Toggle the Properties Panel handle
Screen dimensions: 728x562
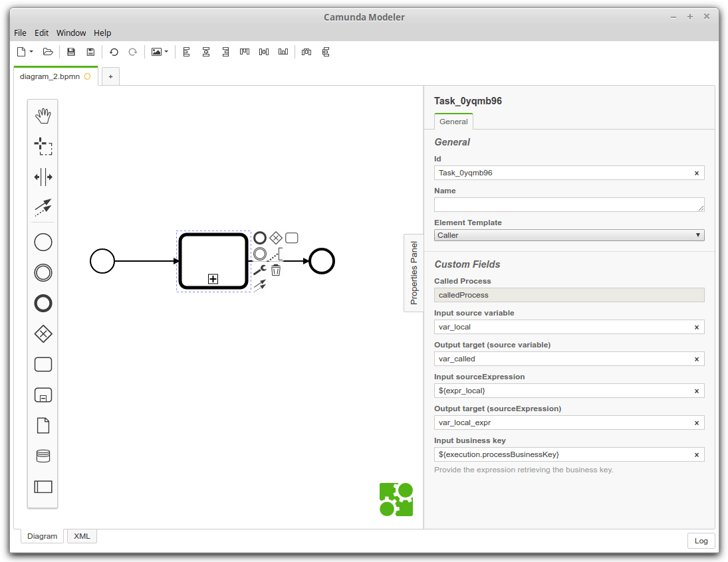coord(414,273)
